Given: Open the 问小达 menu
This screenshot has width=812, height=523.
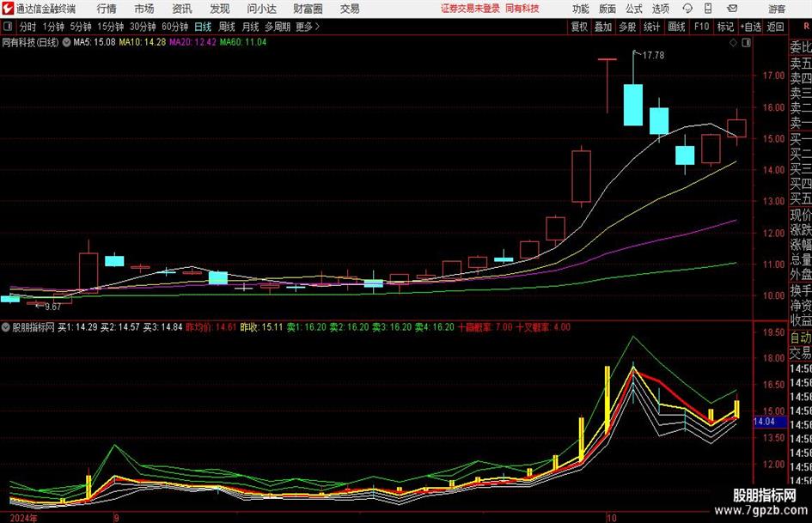Looking at the screenshot, I should [261, 9].
